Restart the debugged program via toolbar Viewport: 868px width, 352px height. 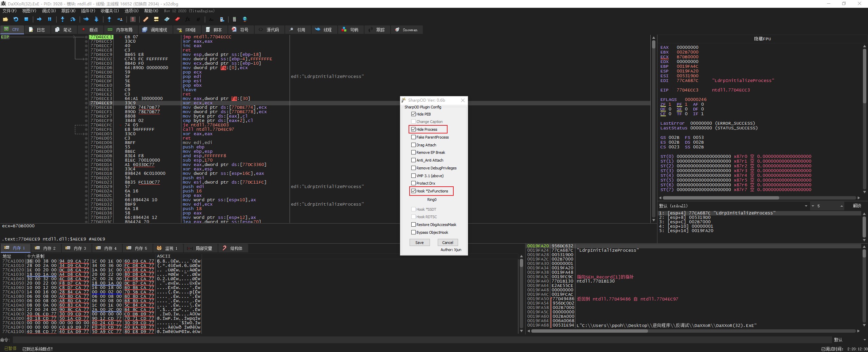click(x=16, y=19)
